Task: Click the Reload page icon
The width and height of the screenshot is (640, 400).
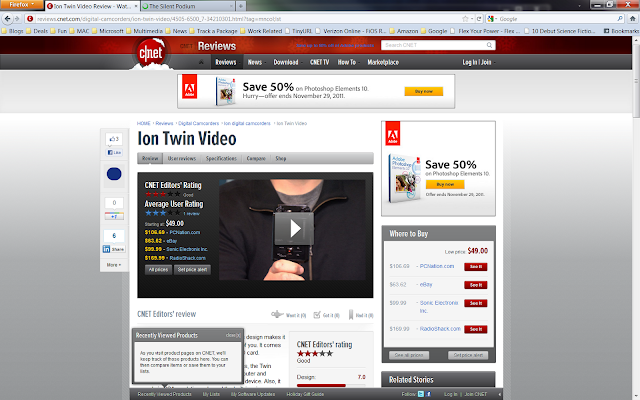Action: [x=479, y=19]
